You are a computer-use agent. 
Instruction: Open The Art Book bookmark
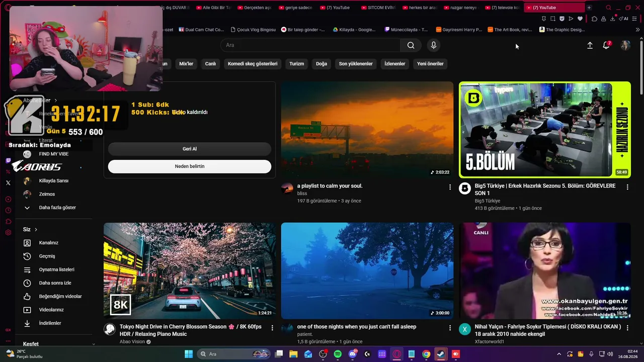click(x=510, y=30)
